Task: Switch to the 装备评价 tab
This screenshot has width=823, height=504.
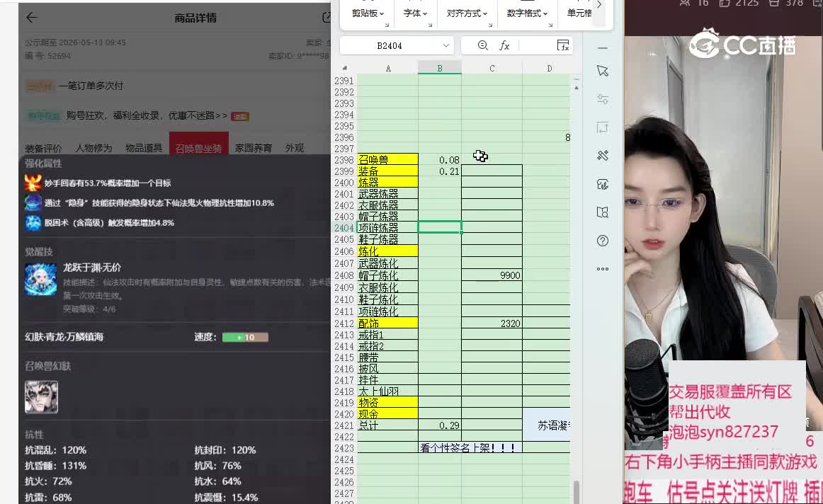Action: click(43, 149)
